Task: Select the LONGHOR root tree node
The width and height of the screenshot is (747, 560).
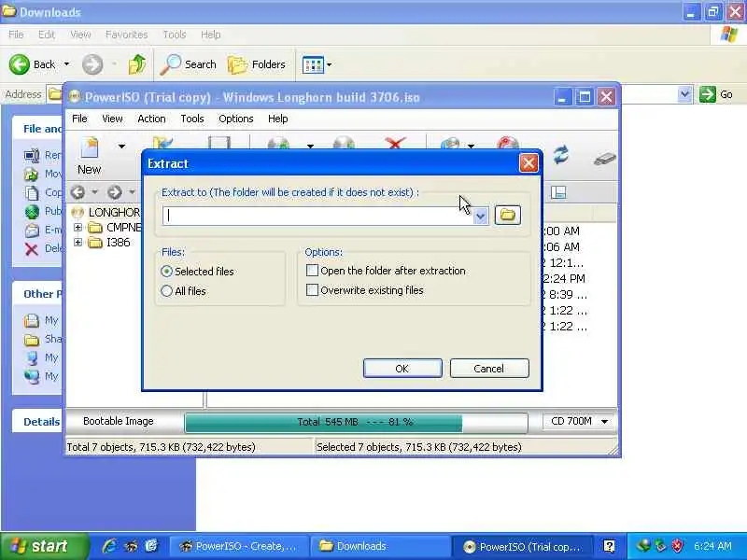Action: coord(106,213)
